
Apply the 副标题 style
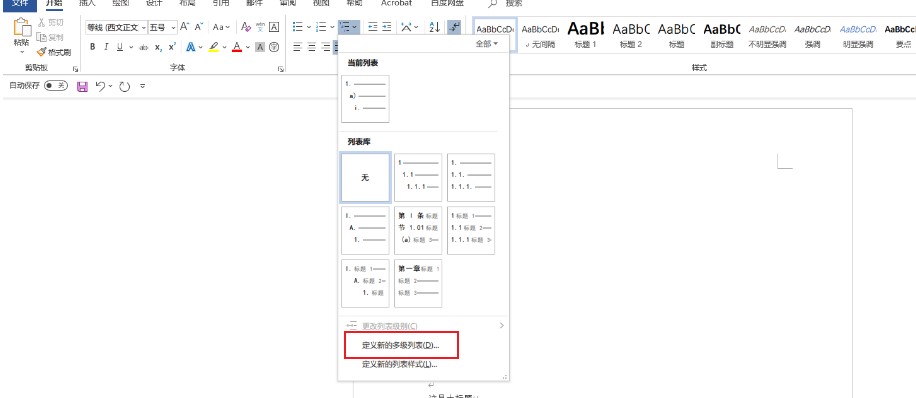coord(721,34)
